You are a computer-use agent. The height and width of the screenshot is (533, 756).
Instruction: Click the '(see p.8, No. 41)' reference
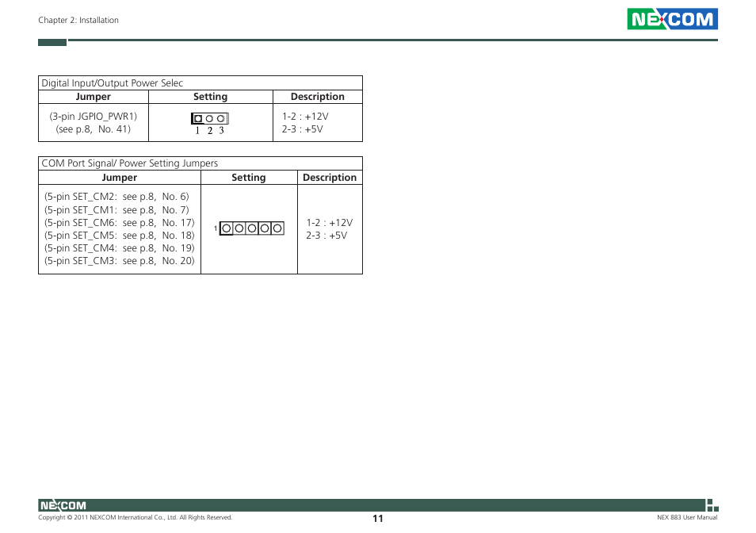(x=93, y=128)
